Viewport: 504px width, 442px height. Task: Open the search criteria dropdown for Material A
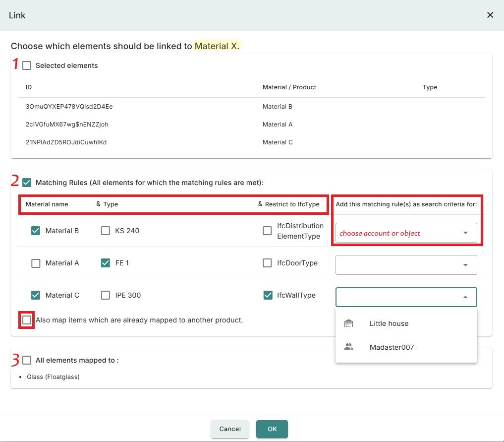tap(406, 265)
